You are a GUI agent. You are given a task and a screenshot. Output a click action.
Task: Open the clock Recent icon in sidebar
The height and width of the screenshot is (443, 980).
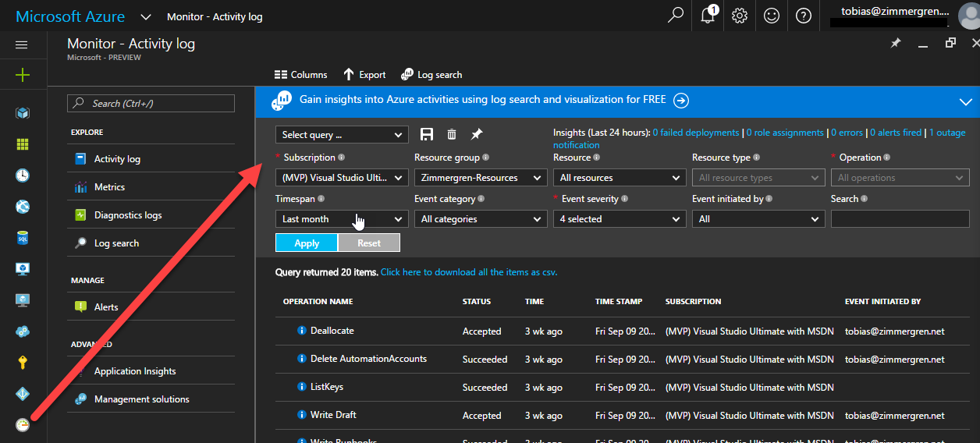click(23, 175)
